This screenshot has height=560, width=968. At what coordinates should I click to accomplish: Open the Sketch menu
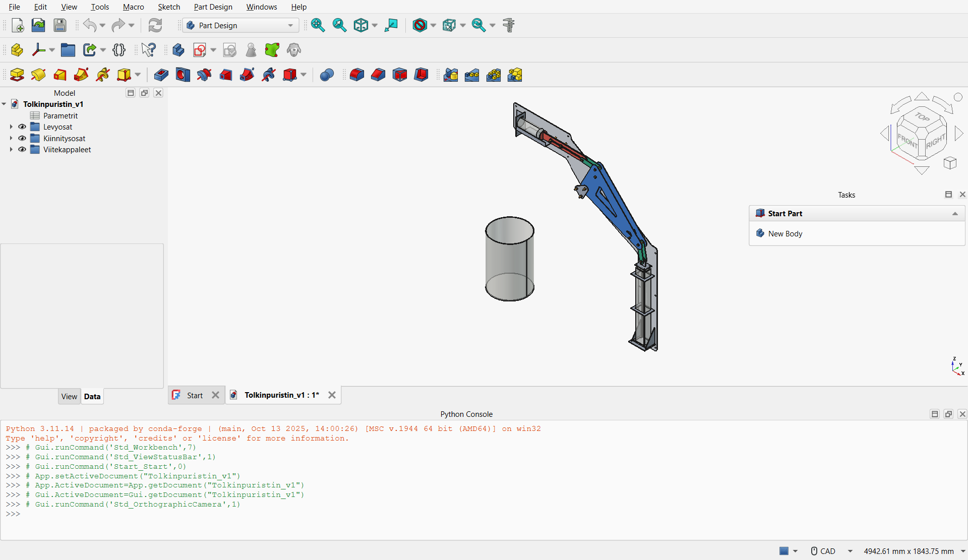point(169,7)
